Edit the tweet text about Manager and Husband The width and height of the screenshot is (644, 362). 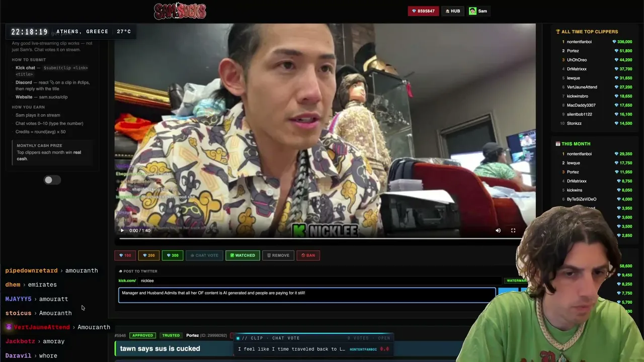click(307, 295)
